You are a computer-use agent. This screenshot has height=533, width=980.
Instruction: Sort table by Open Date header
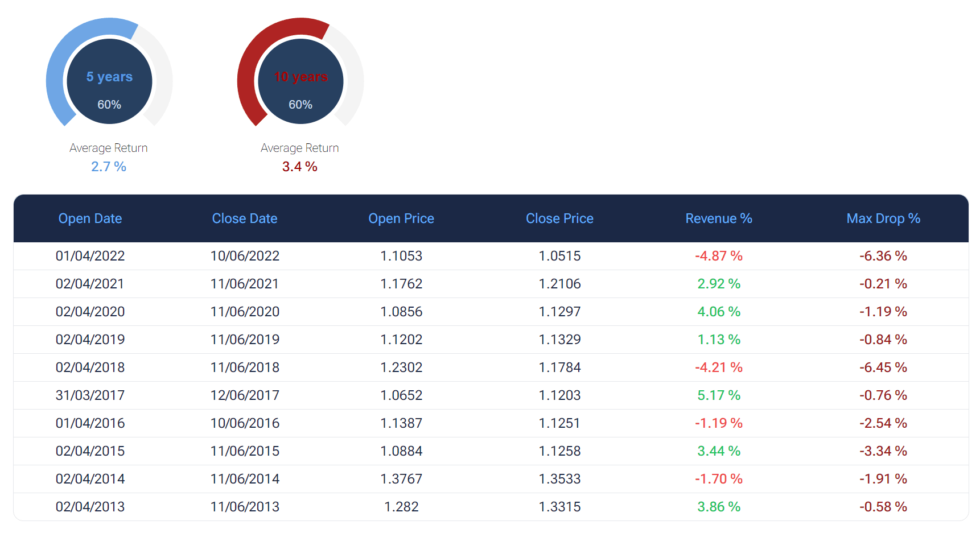pyautogui.click(x=90, y=218)
